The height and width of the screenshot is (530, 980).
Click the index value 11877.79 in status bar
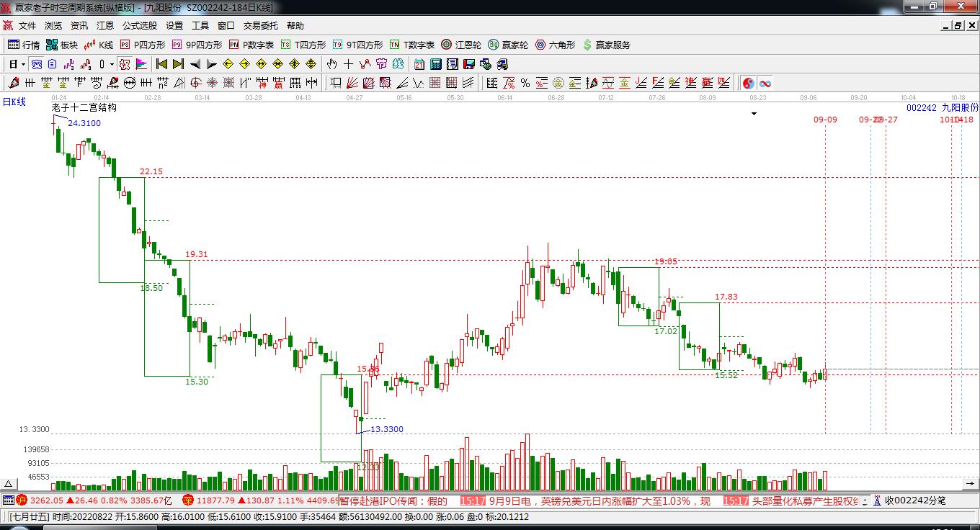point(215,500)
